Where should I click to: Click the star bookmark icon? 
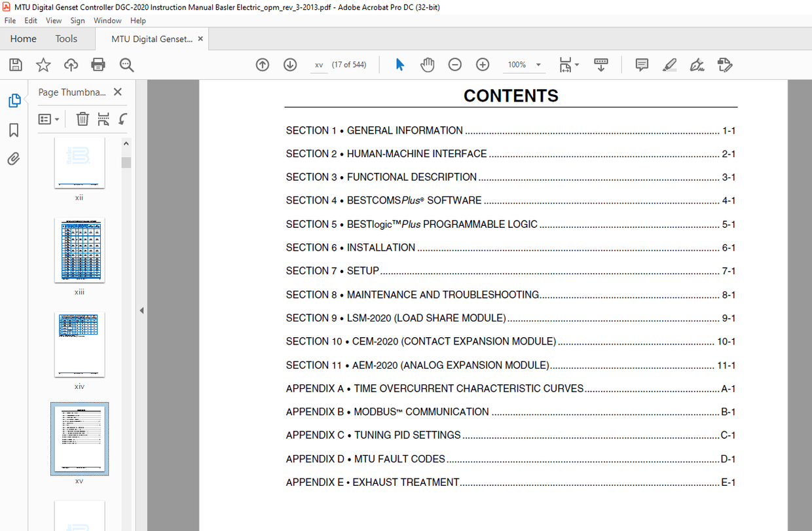43,65
